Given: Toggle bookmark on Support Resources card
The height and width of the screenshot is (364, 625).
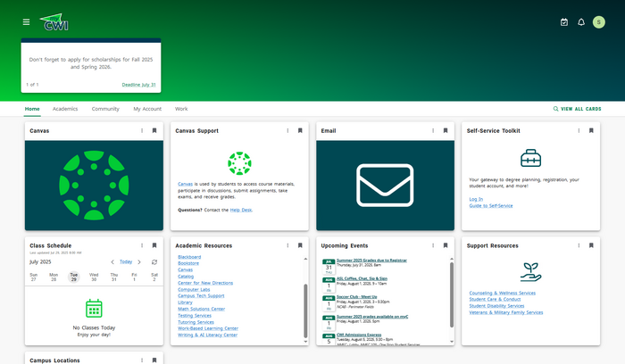Looking at the screenshot, I should coord(591,245).
